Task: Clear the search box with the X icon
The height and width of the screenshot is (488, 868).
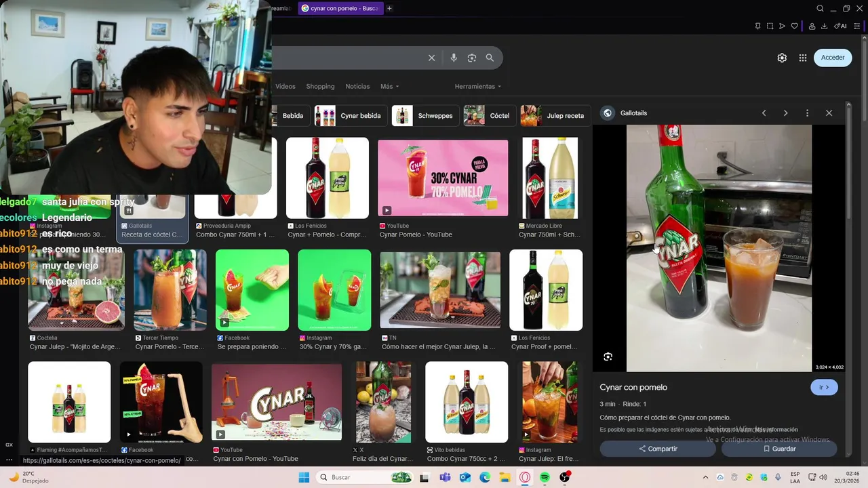Action: click(x=431, y=58)
